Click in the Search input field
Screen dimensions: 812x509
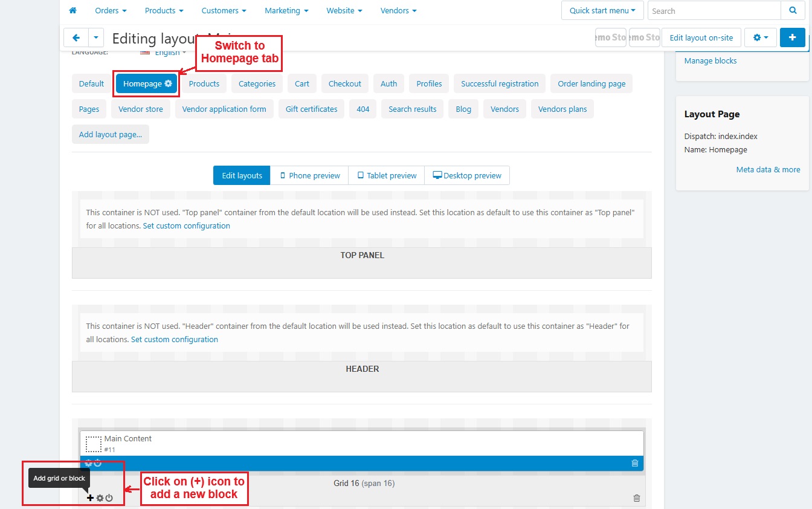click(x=714, y=11)
